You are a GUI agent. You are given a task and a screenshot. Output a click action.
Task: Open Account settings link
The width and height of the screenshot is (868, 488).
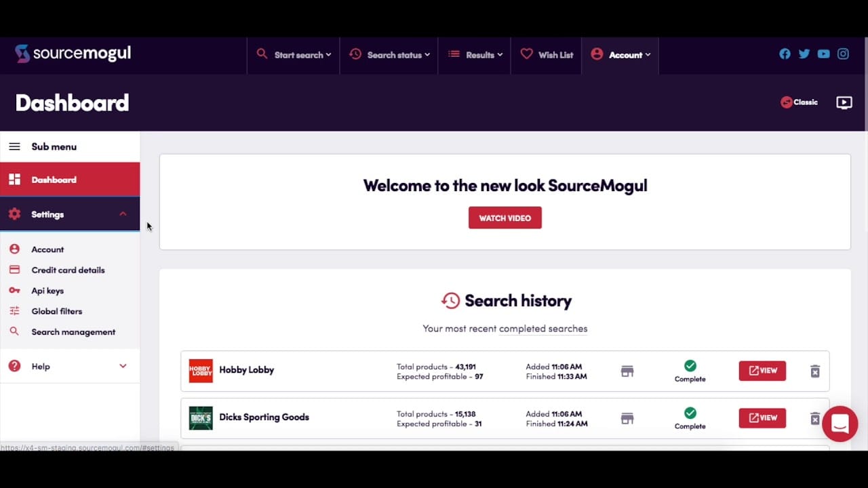coord(47,249)
